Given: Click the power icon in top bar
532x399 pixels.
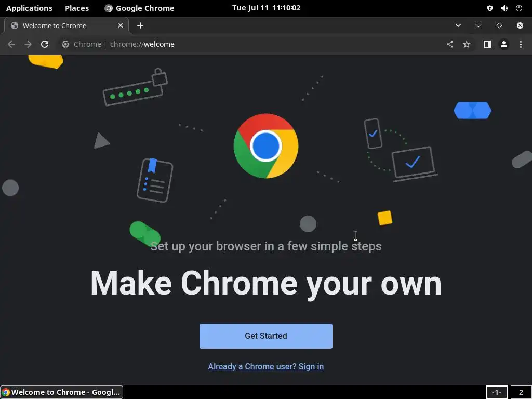Looking at the screenshot, I should (519, 8).
